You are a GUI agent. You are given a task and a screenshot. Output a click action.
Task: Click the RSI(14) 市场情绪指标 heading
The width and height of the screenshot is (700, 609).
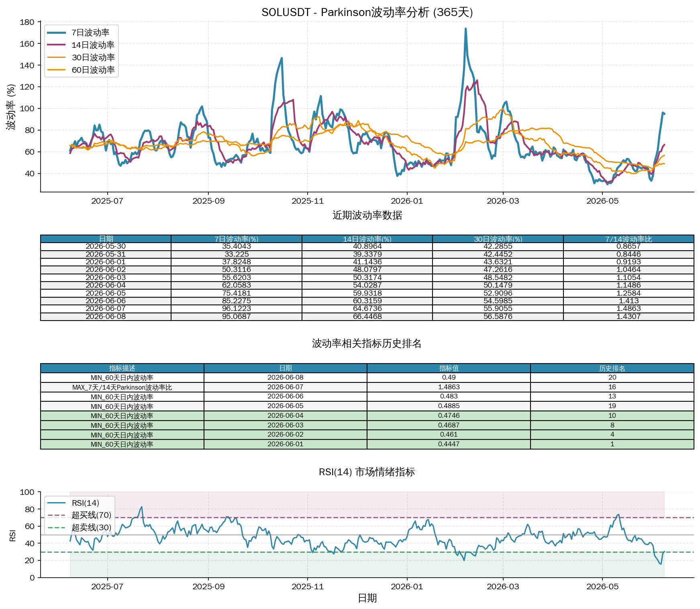click(x=367, y=472)
